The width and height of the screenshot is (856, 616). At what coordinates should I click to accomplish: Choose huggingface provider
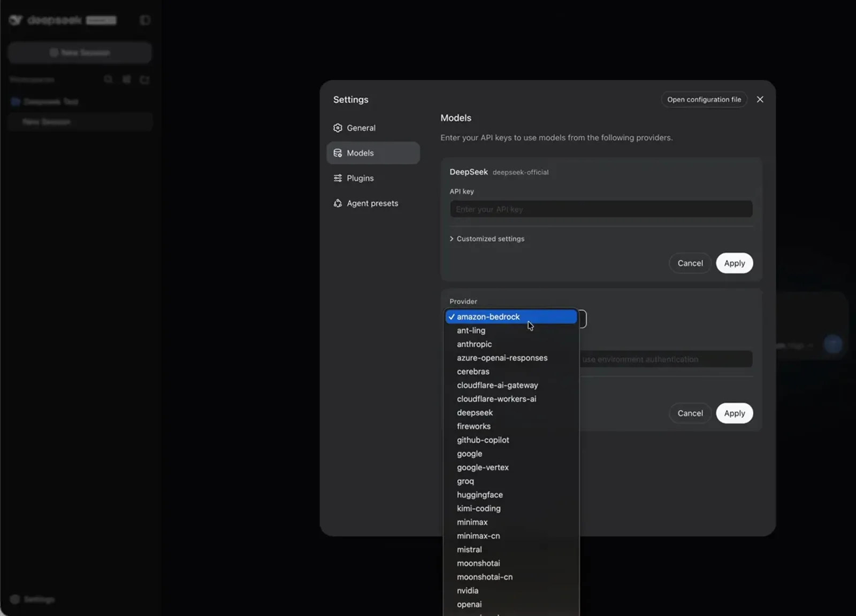pyautogui.click(x=511, y=495)
